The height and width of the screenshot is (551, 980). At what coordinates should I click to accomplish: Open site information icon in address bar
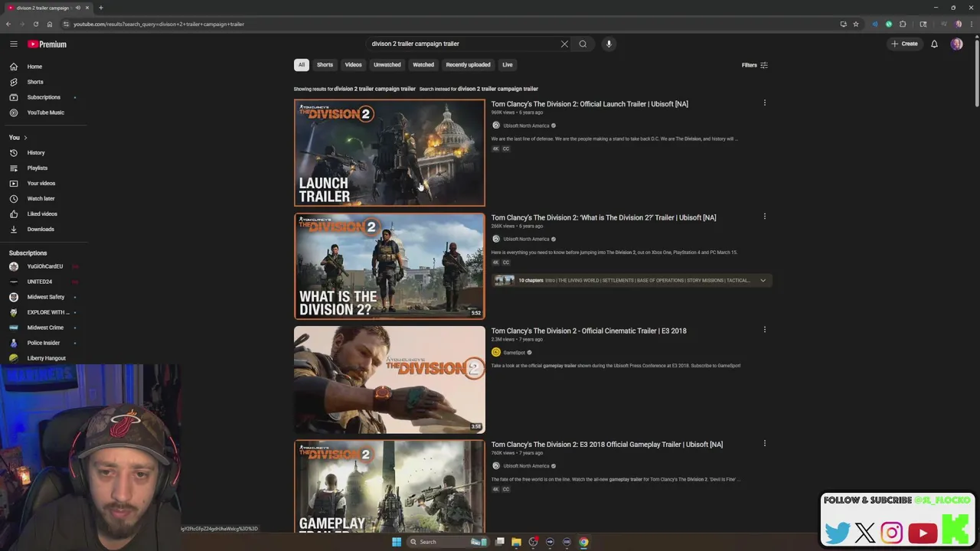[66, 24]
